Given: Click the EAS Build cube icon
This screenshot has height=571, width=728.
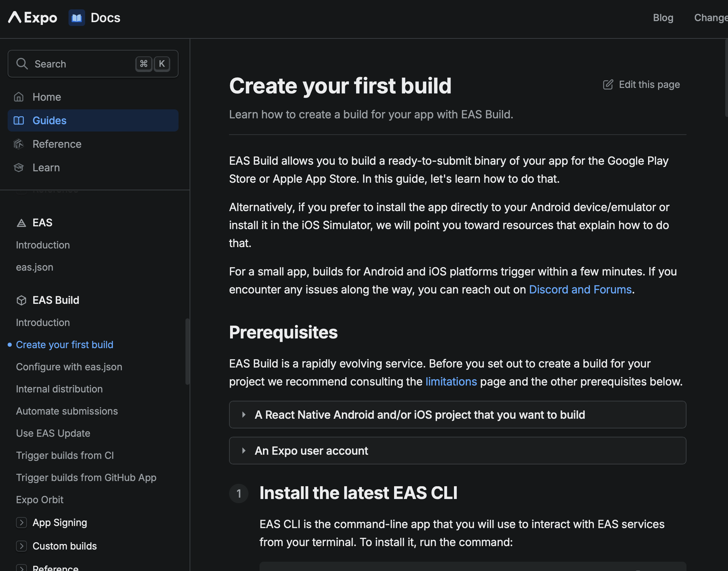Looking at the screenshot, I should pyautogui.click(x=21, y=300).
